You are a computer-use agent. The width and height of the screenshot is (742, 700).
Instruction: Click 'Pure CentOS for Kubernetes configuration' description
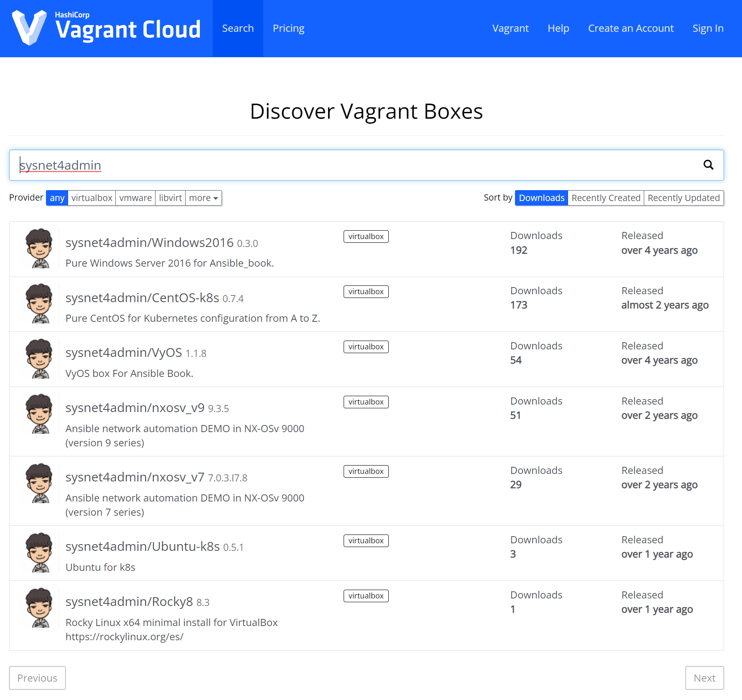pyautogui.click(x=193, y=318)
